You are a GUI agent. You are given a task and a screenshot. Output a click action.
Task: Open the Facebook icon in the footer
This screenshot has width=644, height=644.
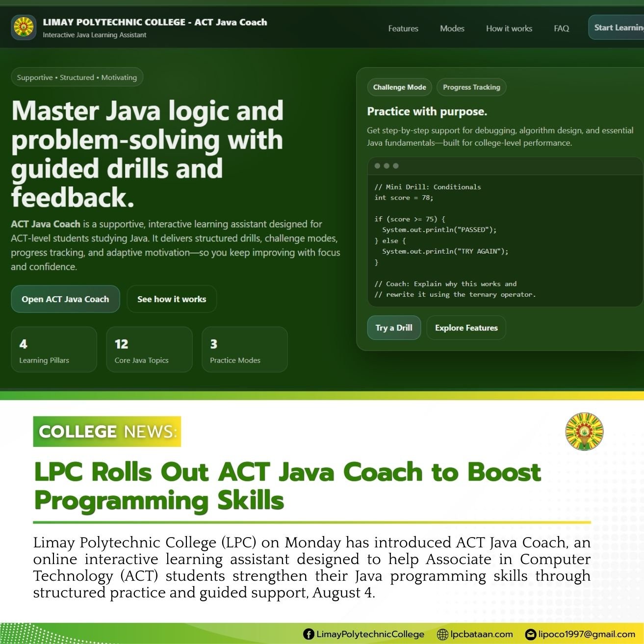[x=308, y=634]
